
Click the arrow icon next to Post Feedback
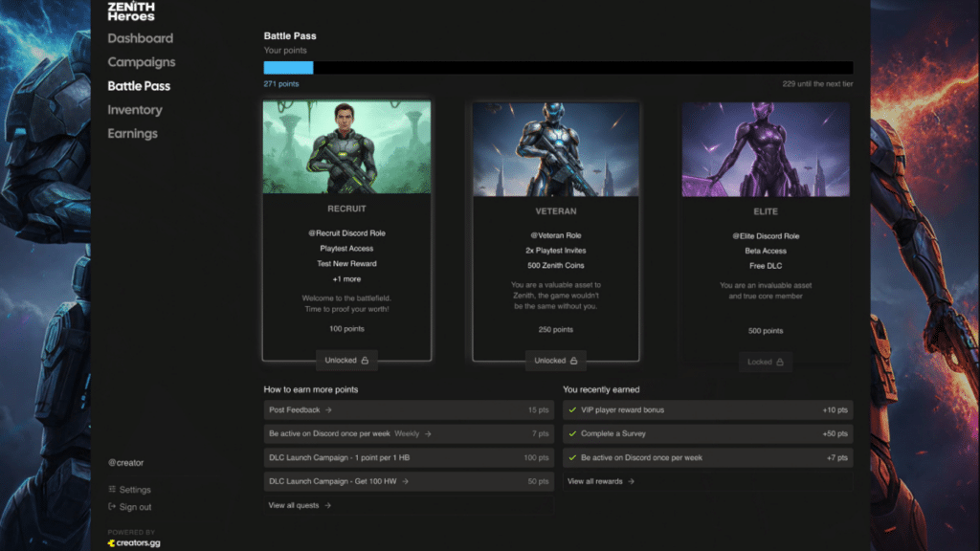[x=329, y=409]
